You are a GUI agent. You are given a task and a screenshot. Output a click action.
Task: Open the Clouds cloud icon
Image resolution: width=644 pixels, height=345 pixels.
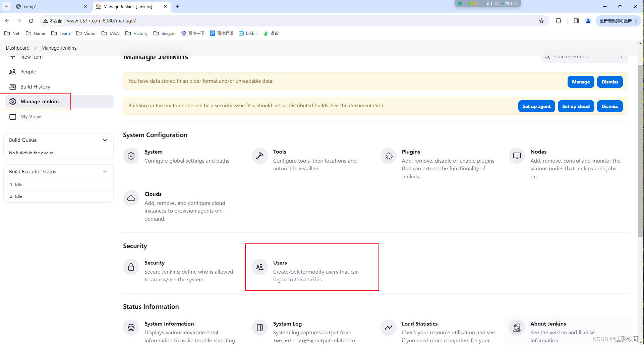click(x=131, y=198)
